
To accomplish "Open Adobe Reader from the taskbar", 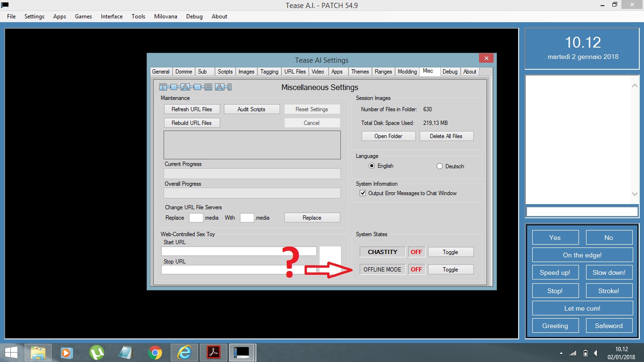I will [214, 353].
